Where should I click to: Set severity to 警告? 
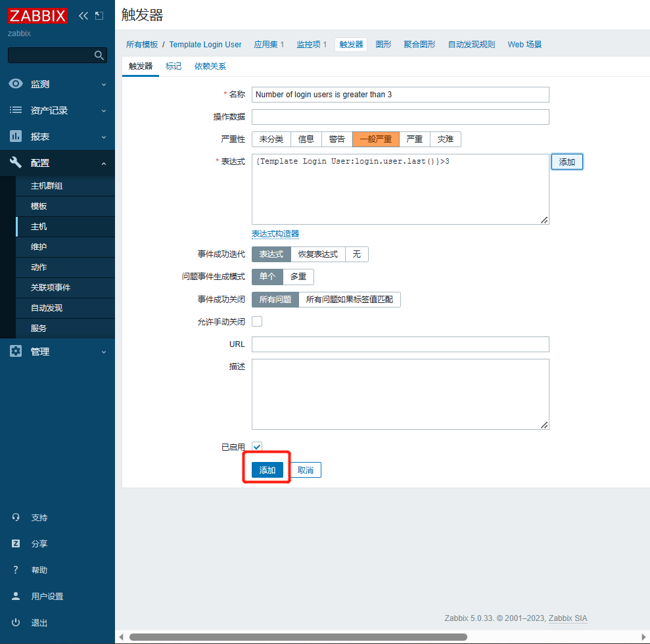tap(337, 139)
